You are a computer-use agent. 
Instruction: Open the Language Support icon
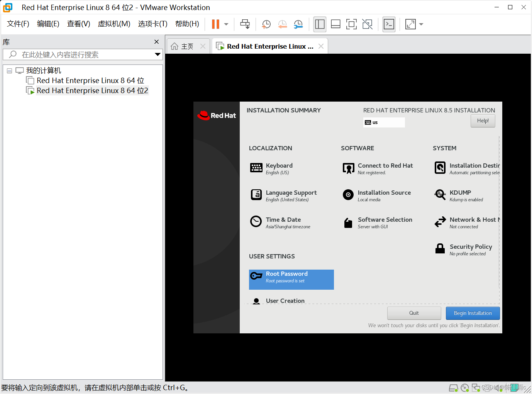pos(256,194)
